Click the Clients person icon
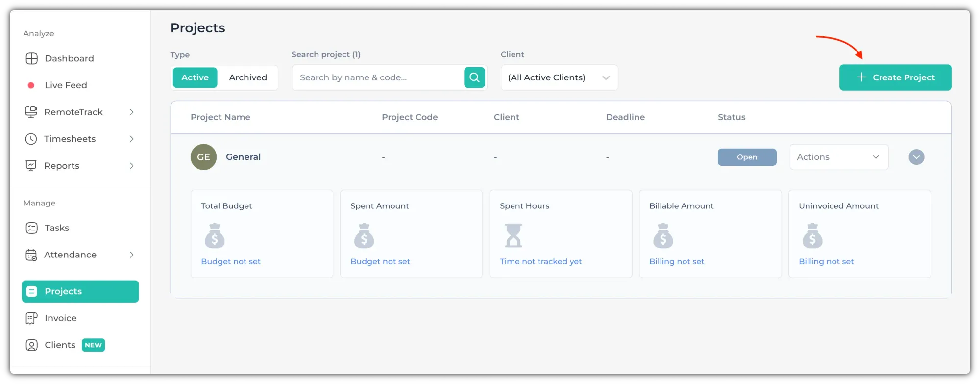Screen dimensions: 980x384 click(31, 345)
